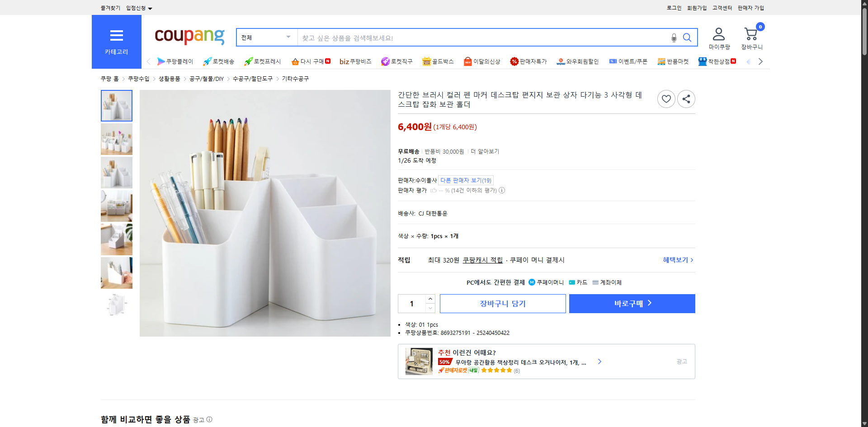The width and height of the screenshot is (868, 427).
Task: Expand the 입점신청 dropdown arrow
Action: (x=151, y=8)
